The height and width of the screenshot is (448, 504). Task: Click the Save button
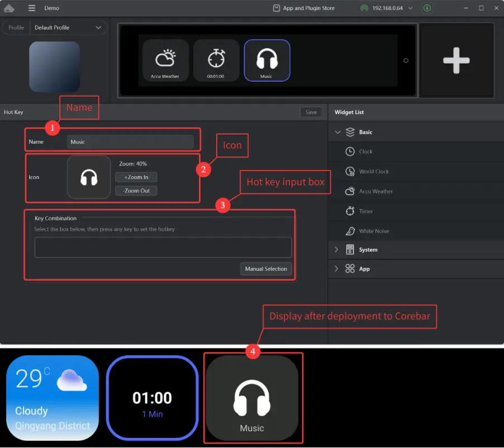pyautogui.click(x=311, y=112)
